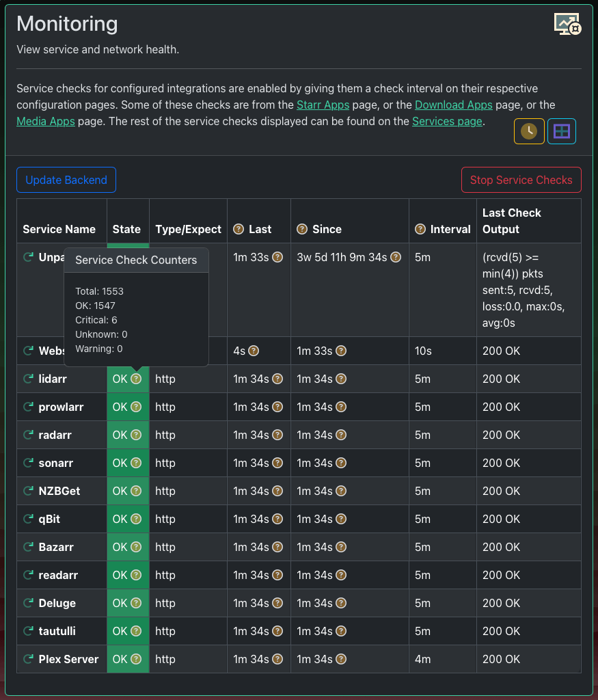The image size is (598, 700).
Task: Follow the Media Apps link
Action: [45, 122]
